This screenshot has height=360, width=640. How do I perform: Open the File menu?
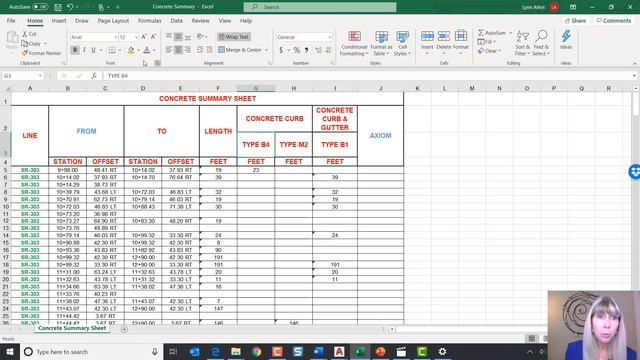click(x=11, y=21)
